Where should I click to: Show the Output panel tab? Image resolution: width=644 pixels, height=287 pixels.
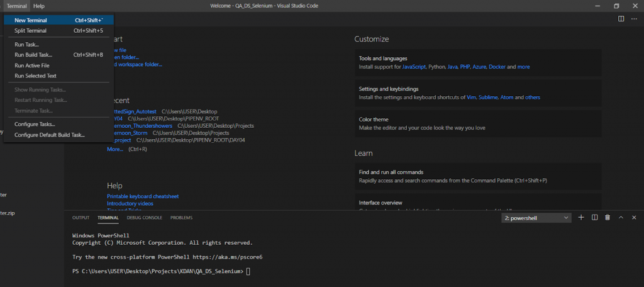click(x=80, y=218)
